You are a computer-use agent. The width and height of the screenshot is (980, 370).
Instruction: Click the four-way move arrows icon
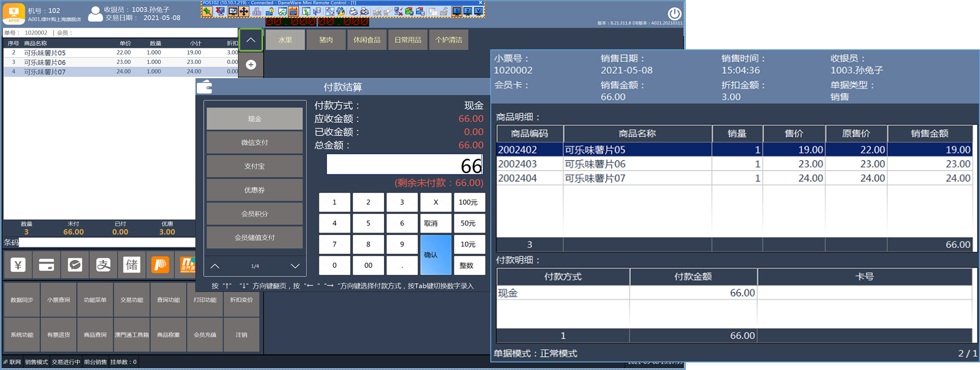[x=244, y=11]
